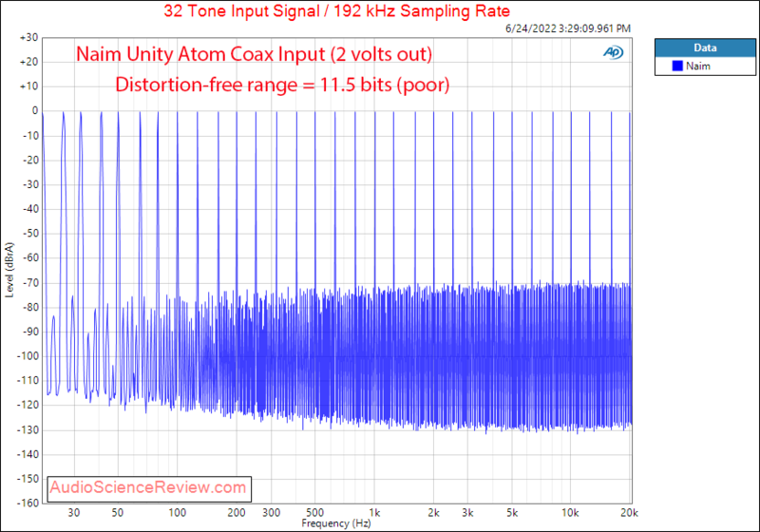The image size is (760, 532).
Task: Click the 2k tick label on frequency axis
Action: click(434, 513)
